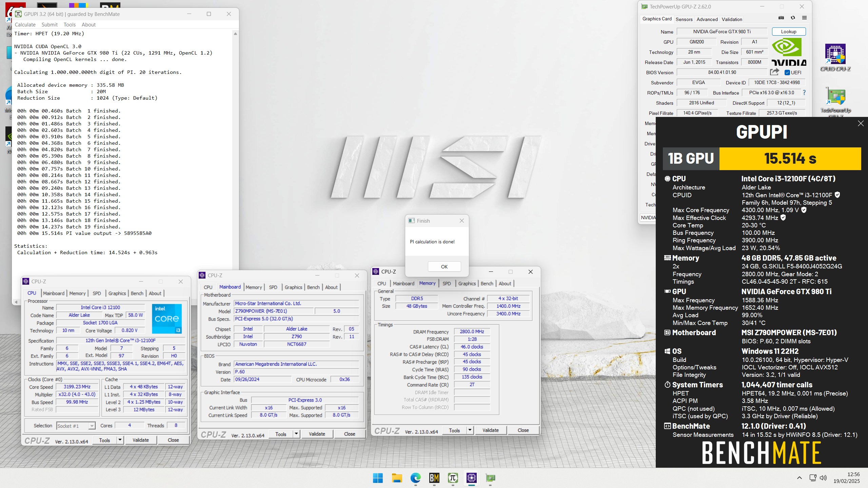Click the Finish dialog title icon
Image resolution: width=868 pixels, height=488 pixels.
[x=412, y=221]
